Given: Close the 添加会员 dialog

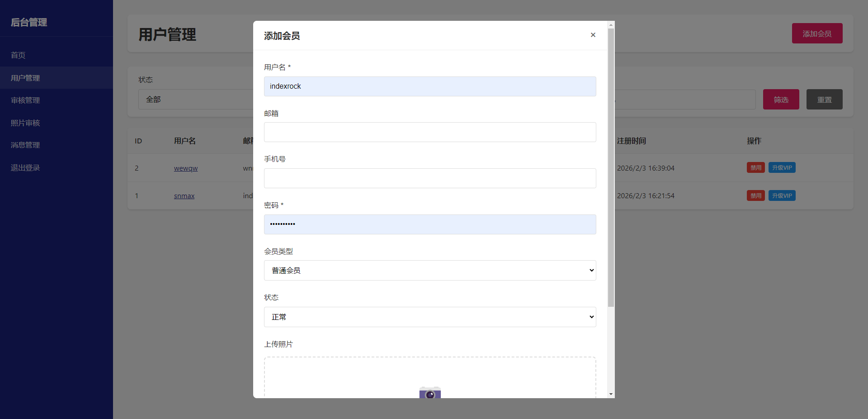Looking at the screenshot, I should (x=593, y=35).
